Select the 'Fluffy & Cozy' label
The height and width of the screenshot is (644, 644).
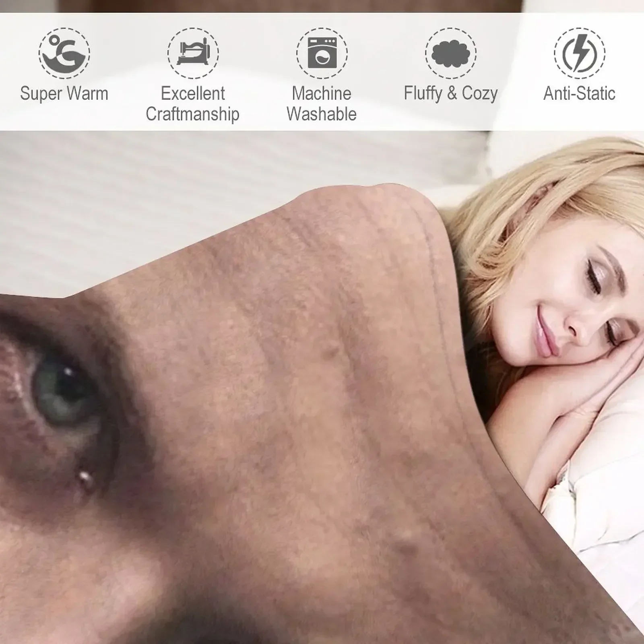coord(451,94)
